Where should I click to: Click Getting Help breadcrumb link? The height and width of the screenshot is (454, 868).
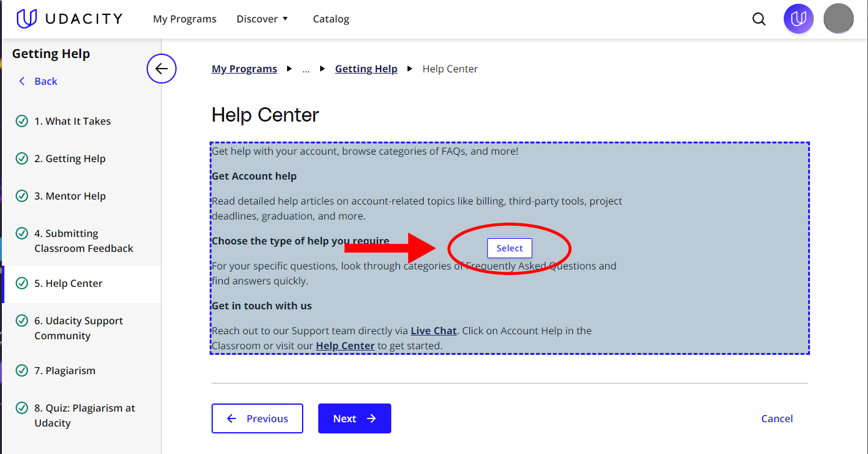click(366, 69)
